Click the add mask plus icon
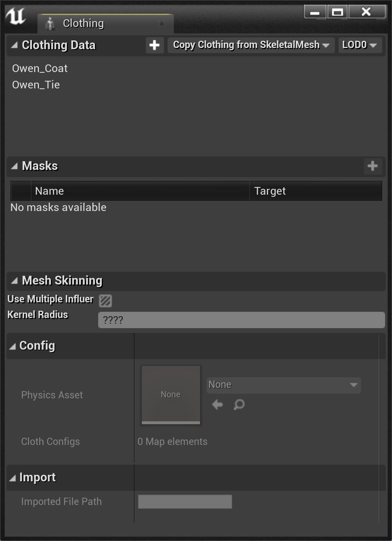The height and width of the screenshot is (541, 392). click(372, 166)
